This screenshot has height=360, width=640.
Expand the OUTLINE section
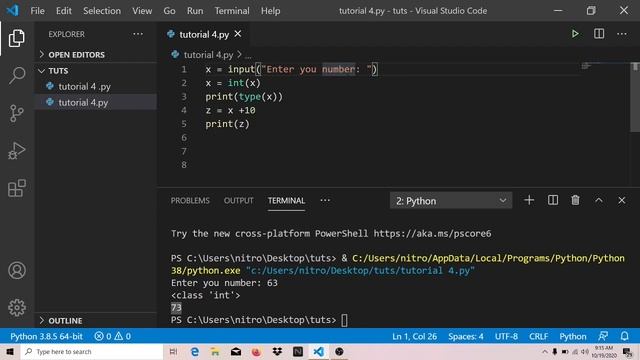pos(65,321)
